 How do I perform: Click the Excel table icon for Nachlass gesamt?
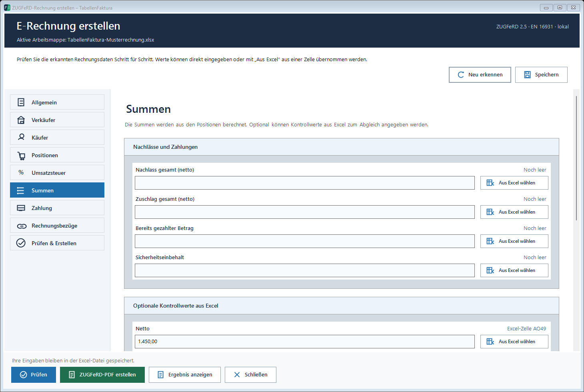(x=490, y=183)
